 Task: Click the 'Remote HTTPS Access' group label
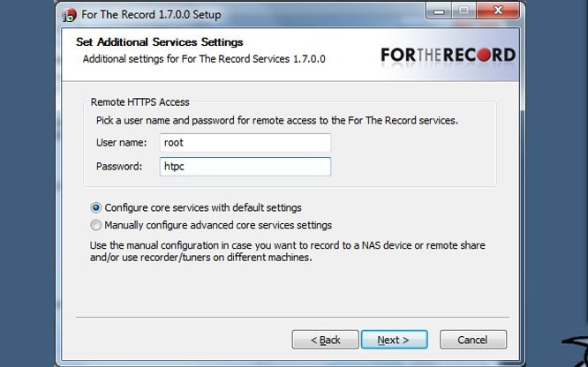(x=139, y=102)
